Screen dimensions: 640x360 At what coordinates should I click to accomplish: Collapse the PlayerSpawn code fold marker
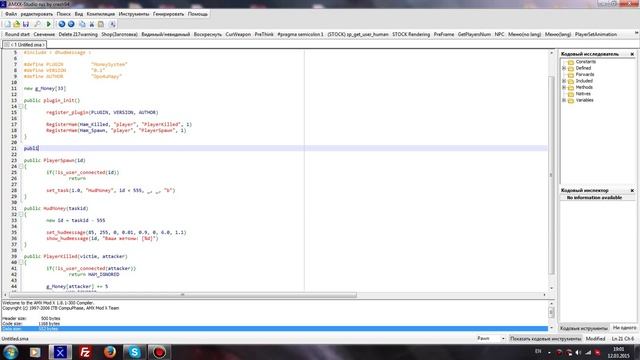[x=21, y=167]
